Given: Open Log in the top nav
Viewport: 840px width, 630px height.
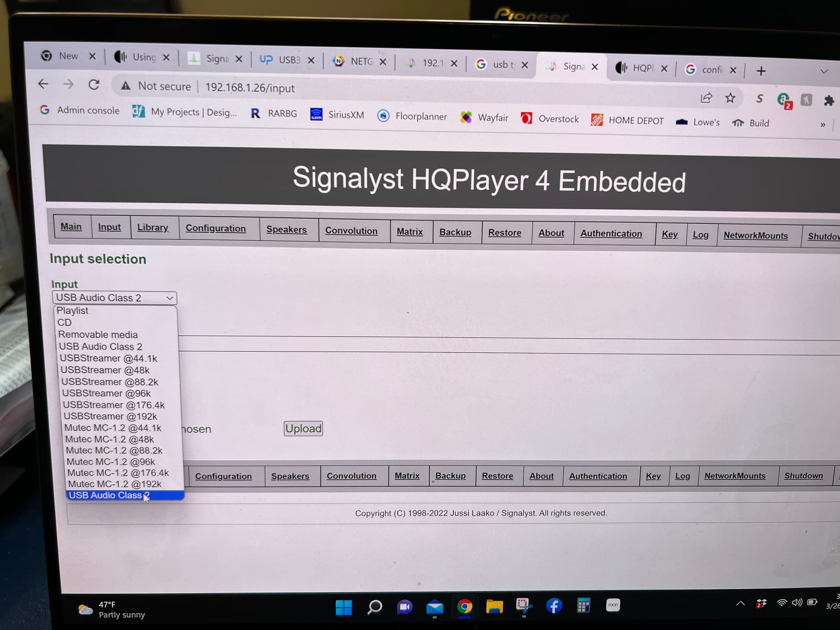Looking at the screenshot, I should point(700,235).
